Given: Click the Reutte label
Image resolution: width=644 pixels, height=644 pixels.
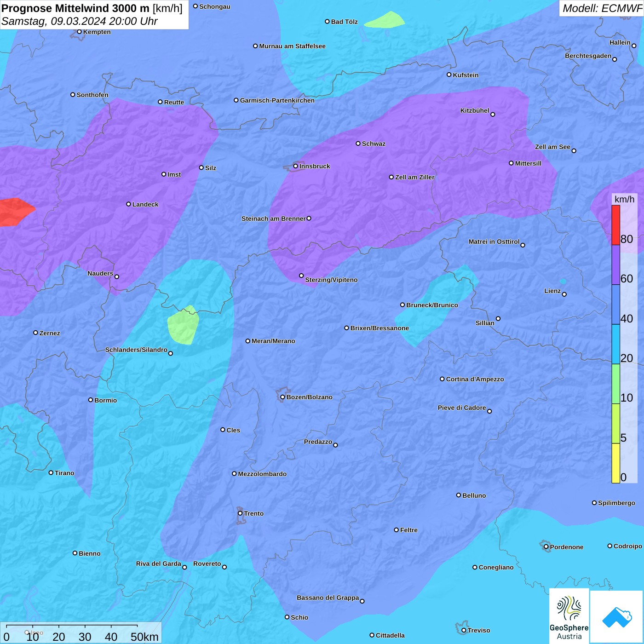Looking at the screenshot, I should pos(174,102).
